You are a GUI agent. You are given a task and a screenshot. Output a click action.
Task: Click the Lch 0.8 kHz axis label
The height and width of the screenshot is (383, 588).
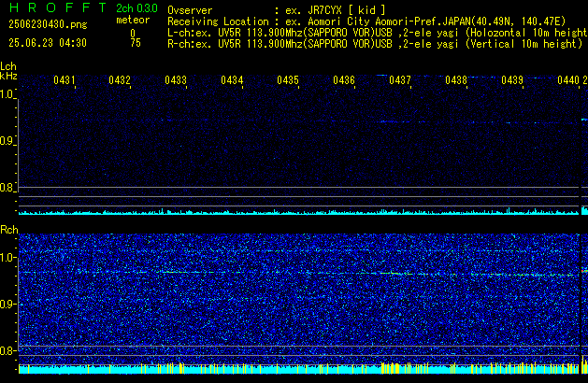[x=7, y=188]
